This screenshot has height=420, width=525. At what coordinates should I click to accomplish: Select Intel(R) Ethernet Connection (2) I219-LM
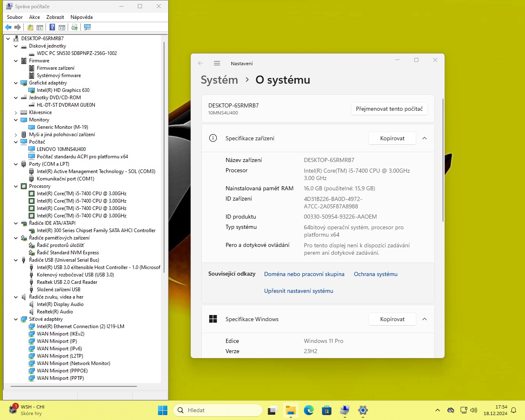(80, 326)
